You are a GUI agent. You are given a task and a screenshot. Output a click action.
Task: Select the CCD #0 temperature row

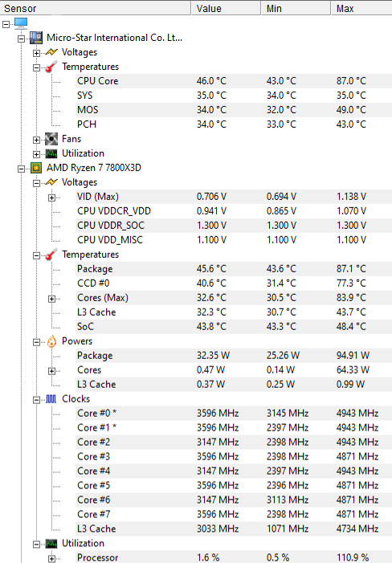(234, 284)
